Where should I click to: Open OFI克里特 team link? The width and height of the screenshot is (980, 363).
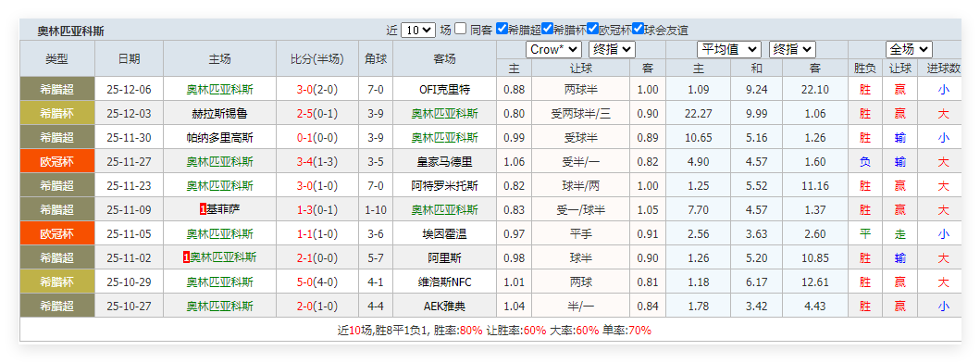tap(444, 90)
